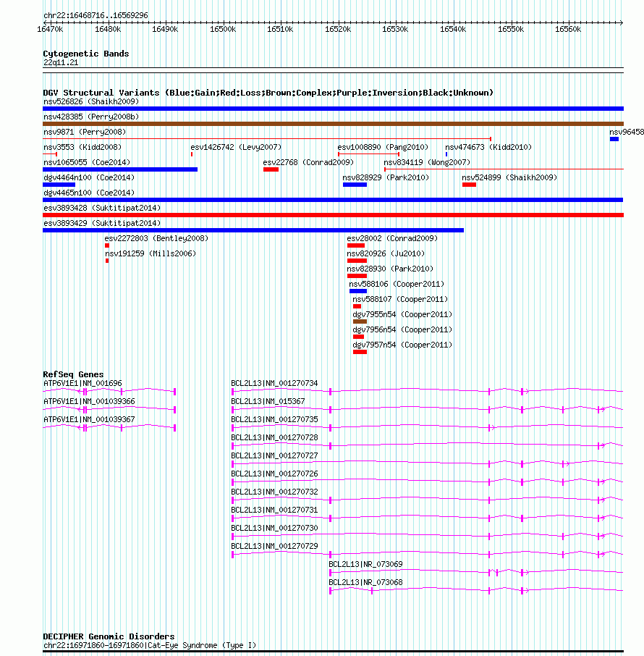644x656 pixels.
Task: Click the nsv526826 (Shaikh2009) blue gain bar
Action: coord(333,109)
